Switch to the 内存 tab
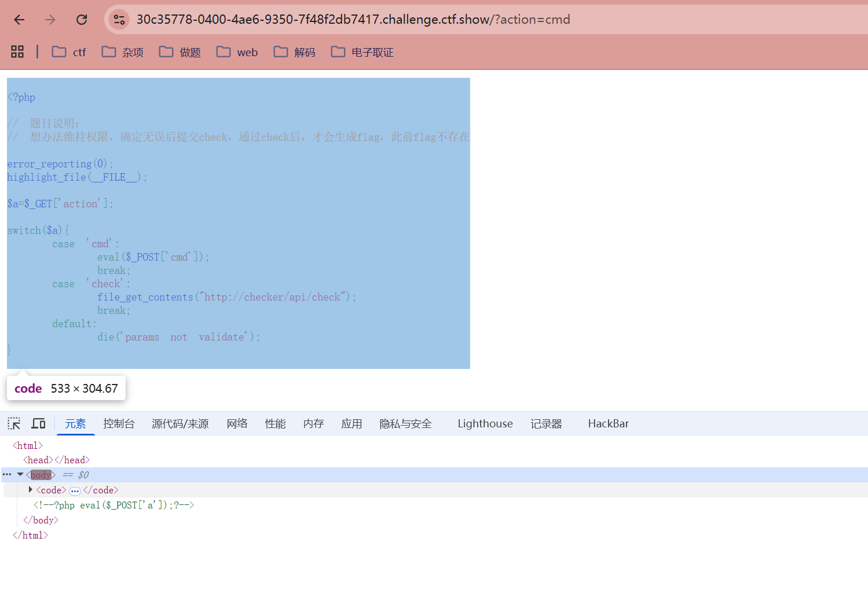This screenshot has width=868, height=593. tap(313, 424)
